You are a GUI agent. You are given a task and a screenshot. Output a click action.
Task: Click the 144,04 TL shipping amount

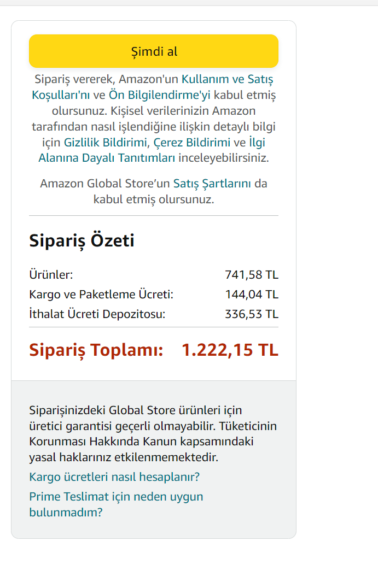click(x=252, y=295)
